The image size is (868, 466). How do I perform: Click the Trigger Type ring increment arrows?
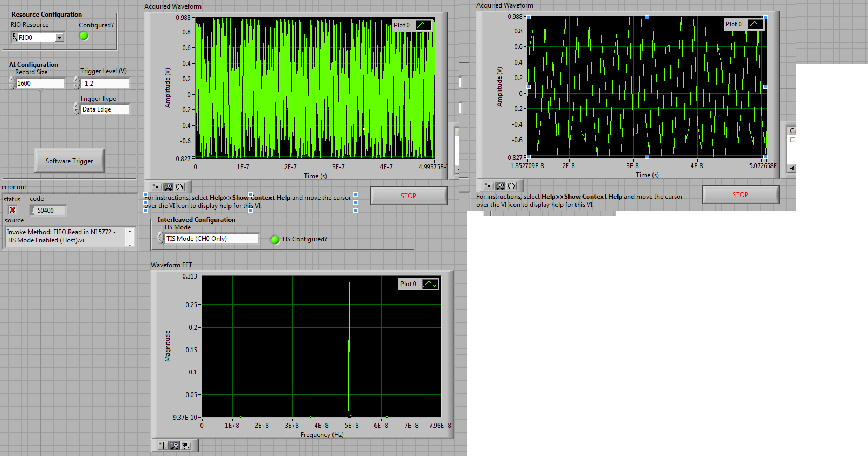tap(77, 109)
